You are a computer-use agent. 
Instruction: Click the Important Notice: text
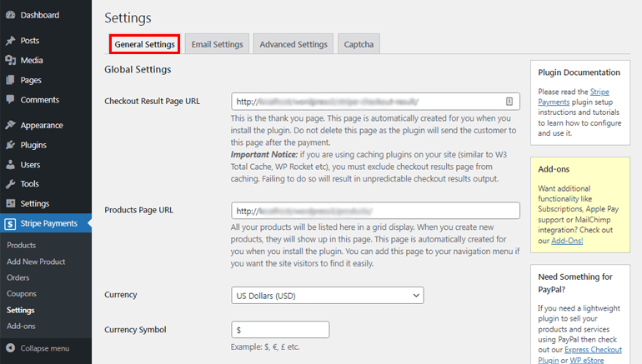coord(264,155)
